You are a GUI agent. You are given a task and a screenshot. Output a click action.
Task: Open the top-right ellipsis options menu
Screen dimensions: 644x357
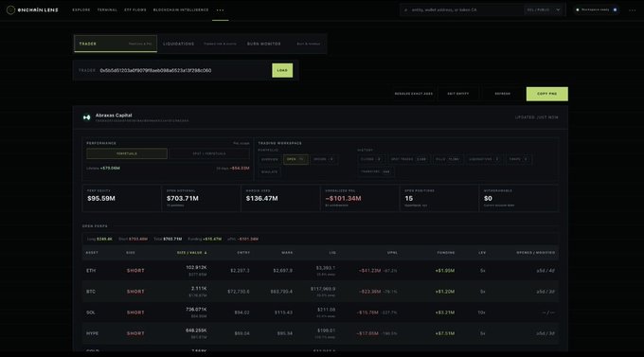point(632,10)
